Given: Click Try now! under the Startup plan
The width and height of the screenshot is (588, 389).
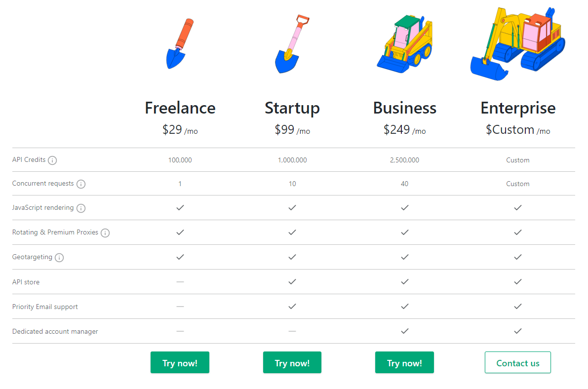Looking at the screenshot, I should [292, 362].
